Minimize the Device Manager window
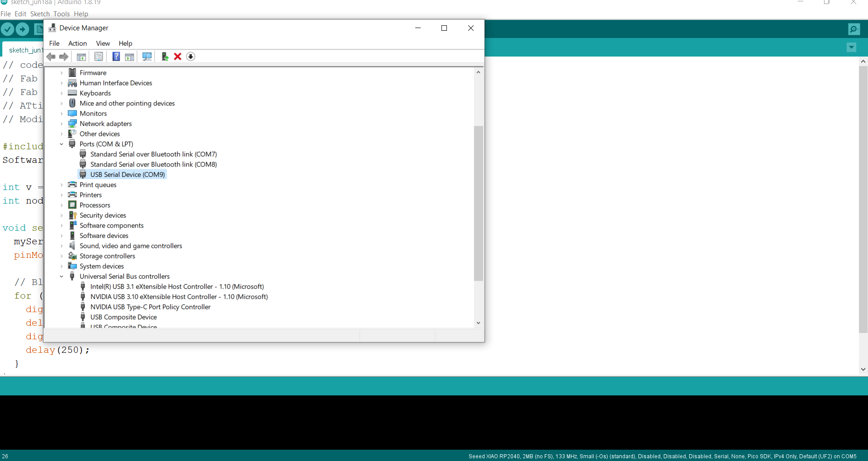The width and height of the screenshot is (868, 461). coord(418,28)
